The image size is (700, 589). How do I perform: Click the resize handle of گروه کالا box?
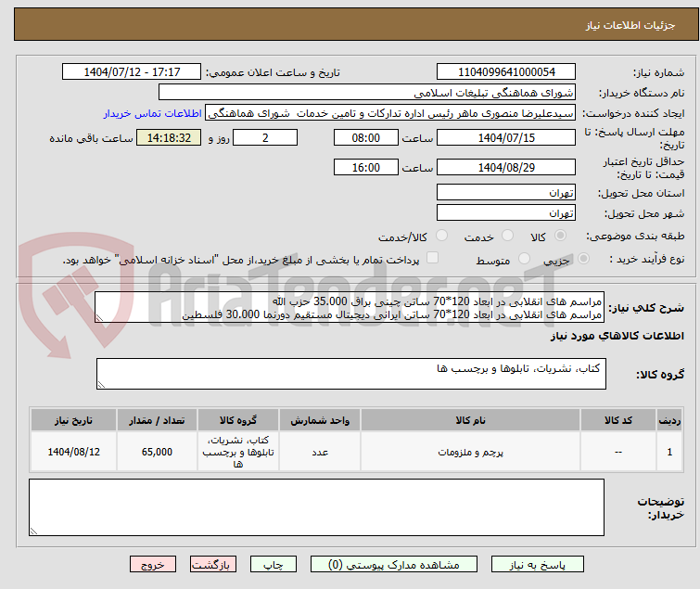[x=101, y=385]
